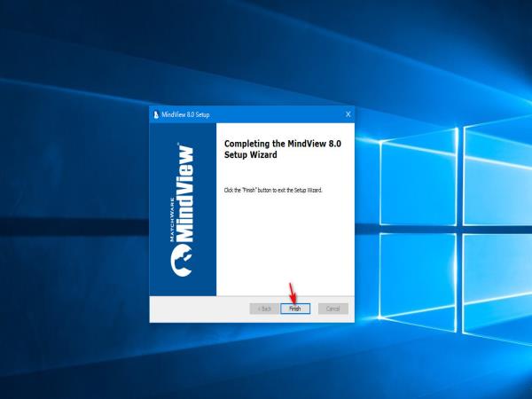Click the Completing the MindView 8.0 heading

[x=283, y=149]
